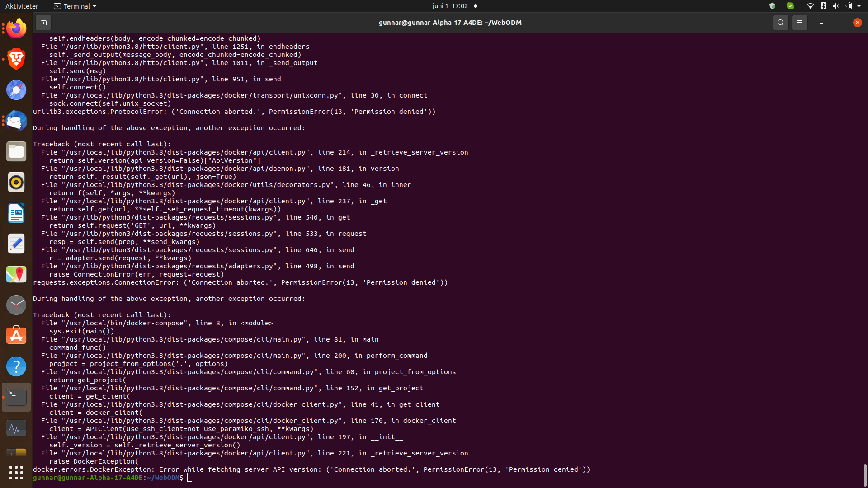Open the text editor from the dock

click(16, 244)
